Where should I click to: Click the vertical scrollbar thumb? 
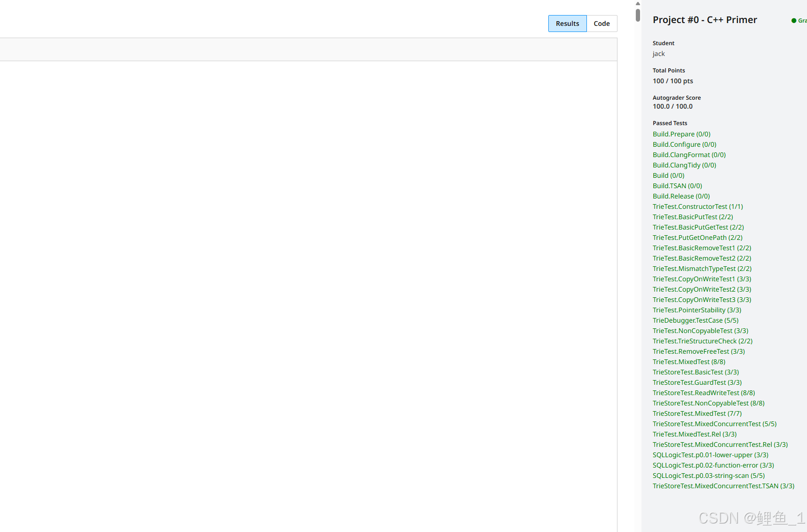(638, 15)
